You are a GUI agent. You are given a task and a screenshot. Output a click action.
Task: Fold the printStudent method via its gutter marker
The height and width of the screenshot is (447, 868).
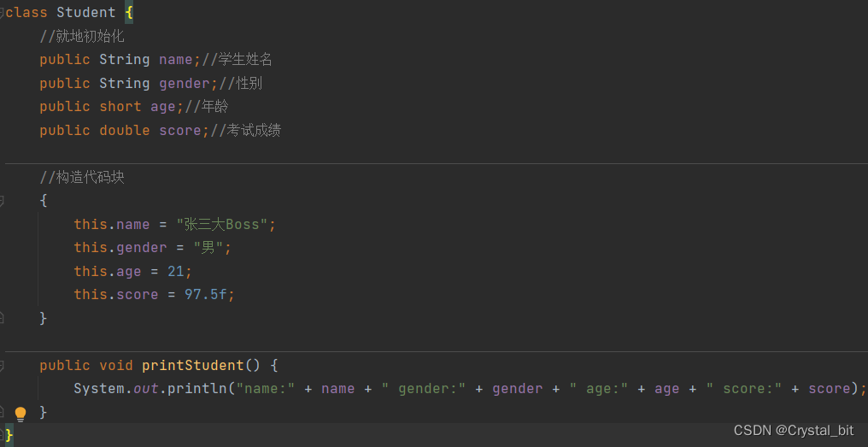2,366
